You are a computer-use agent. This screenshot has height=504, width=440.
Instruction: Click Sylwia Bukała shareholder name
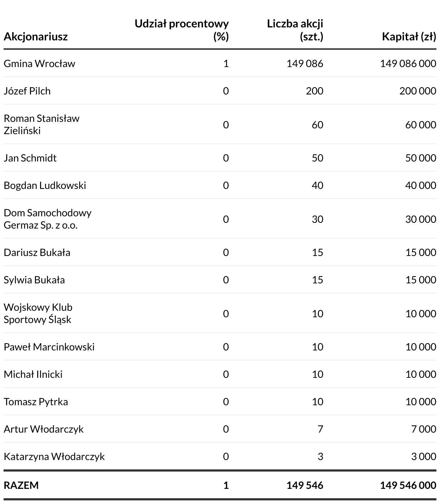point(34,280)
